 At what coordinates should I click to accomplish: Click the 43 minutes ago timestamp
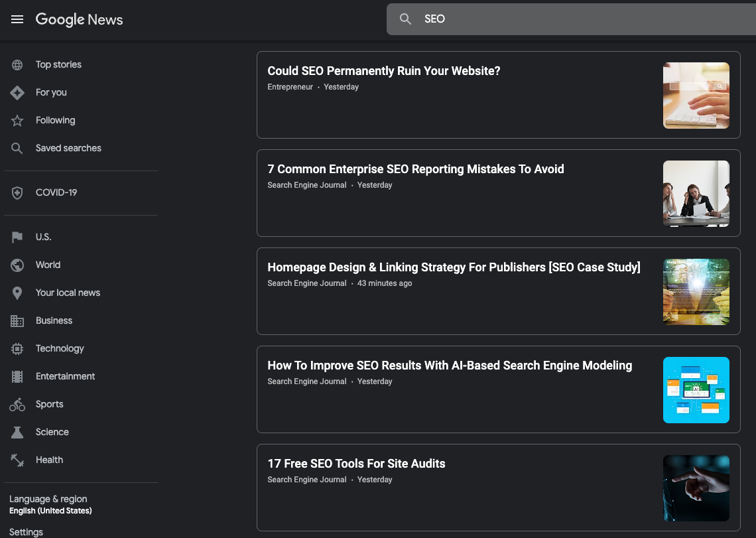tap(385, 283)
